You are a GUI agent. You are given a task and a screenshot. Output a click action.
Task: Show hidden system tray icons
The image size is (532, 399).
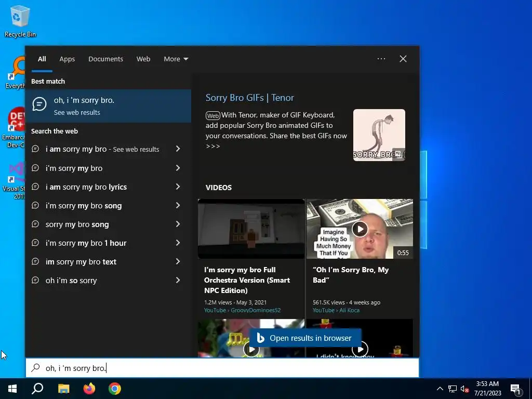point(440,389)
